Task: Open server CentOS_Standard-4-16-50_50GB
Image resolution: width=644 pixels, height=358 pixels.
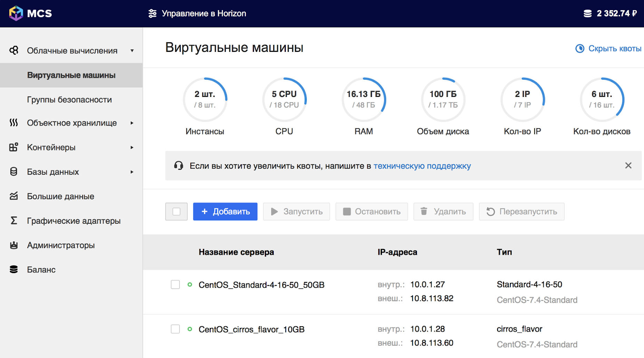Action: pos(262,285)
